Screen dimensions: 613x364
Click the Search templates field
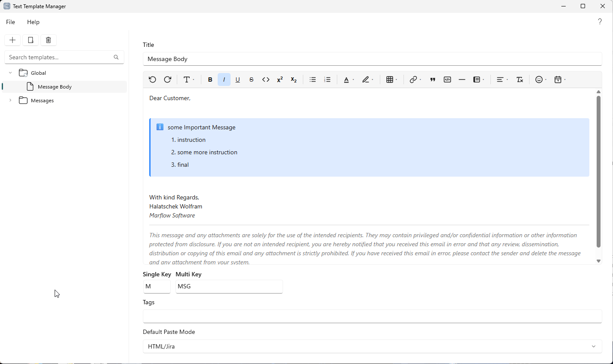pyautogui.click(x=64, y=57)
